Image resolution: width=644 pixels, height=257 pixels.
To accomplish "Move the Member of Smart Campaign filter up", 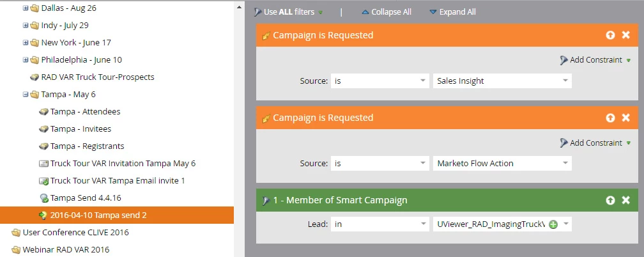I will pos(611,200).
